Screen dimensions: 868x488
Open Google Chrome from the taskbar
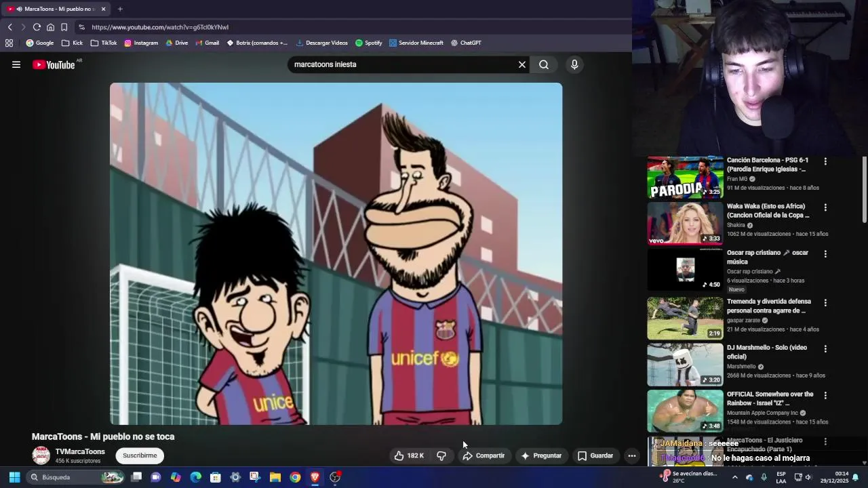pos(295,477)
